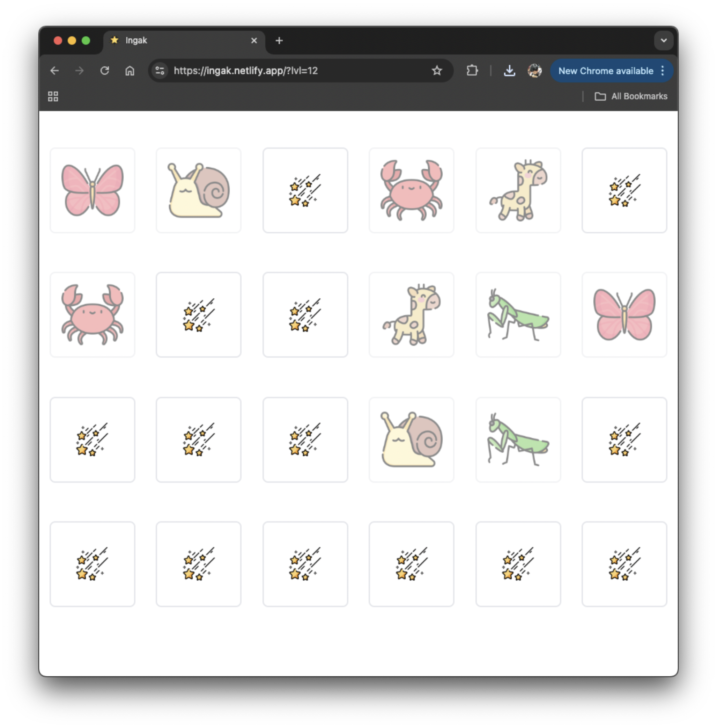The width and height of the screenshot is (717, 728).
Task: Click the profile avatar icon
Action: (534, 71)
